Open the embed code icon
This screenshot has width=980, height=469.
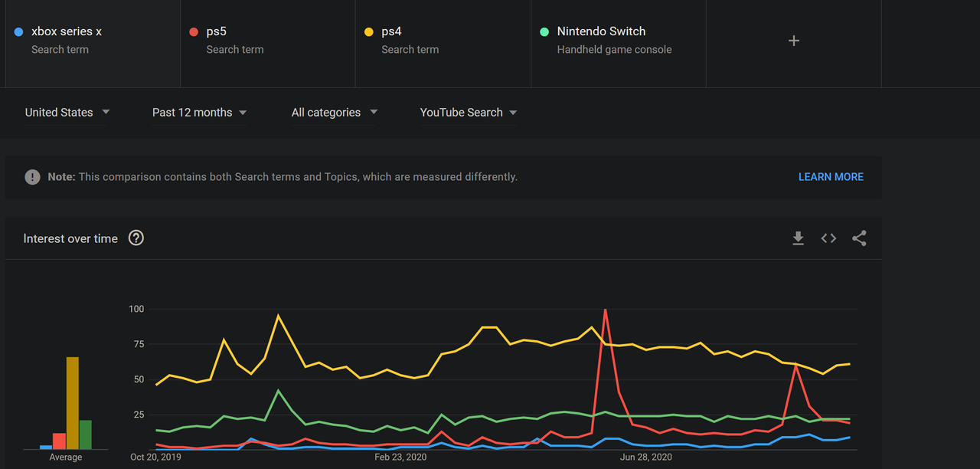coord(828,238)
